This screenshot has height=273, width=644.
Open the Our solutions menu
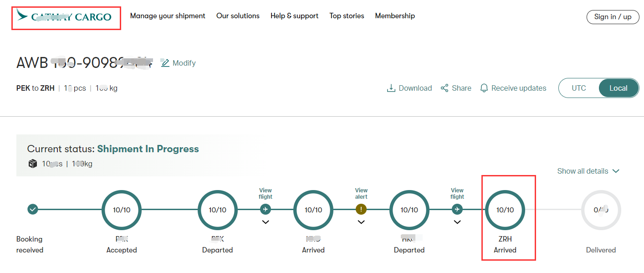(238, 16)
